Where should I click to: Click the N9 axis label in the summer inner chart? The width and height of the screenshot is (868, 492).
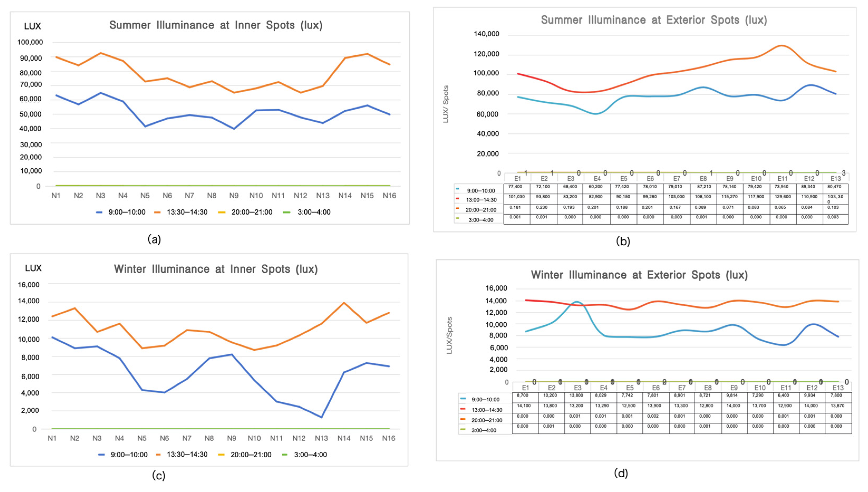(234, 196)
